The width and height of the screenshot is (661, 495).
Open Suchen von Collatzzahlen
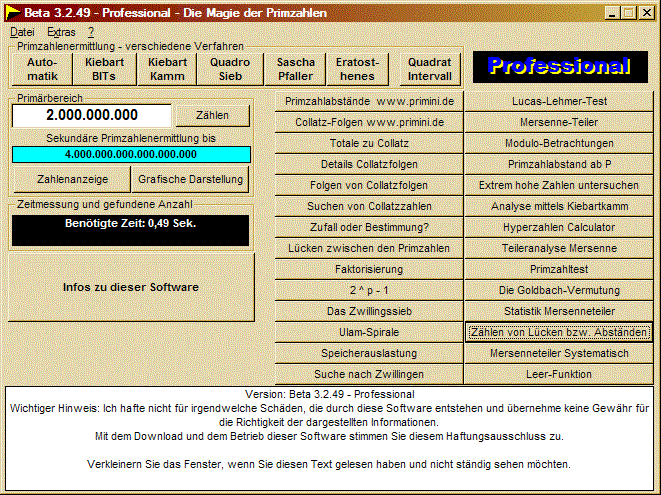(x=369, y=207)
